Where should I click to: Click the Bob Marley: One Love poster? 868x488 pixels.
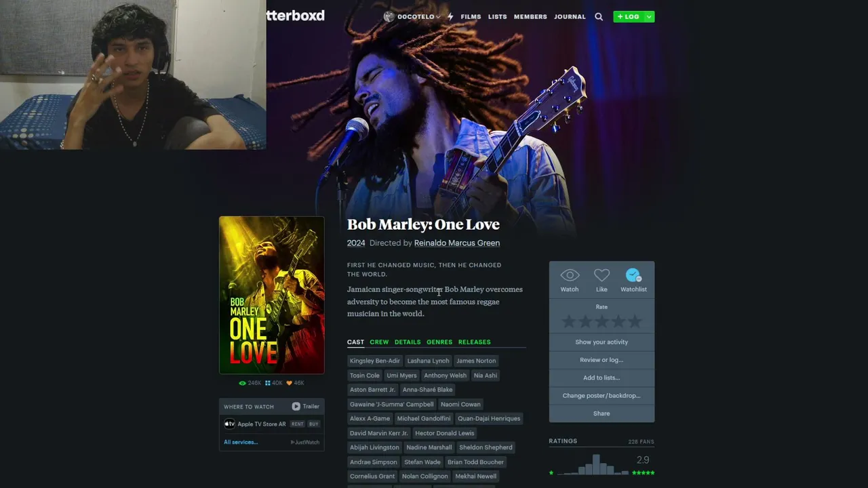click(x=272, y=295)
